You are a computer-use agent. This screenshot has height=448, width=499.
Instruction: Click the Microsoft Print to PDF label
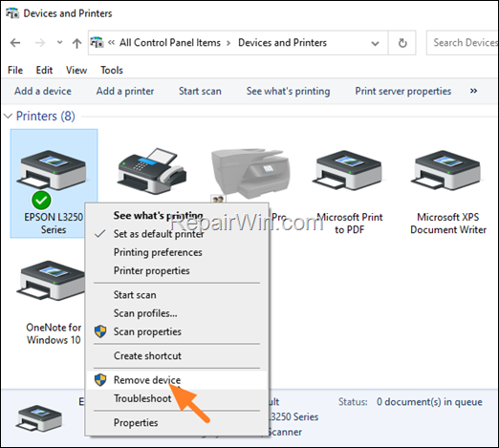click(350, 224)
